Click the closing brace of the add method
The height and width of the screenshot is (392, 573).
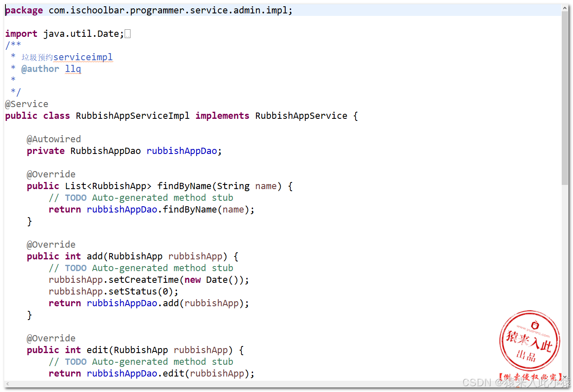tap(29, 315)
